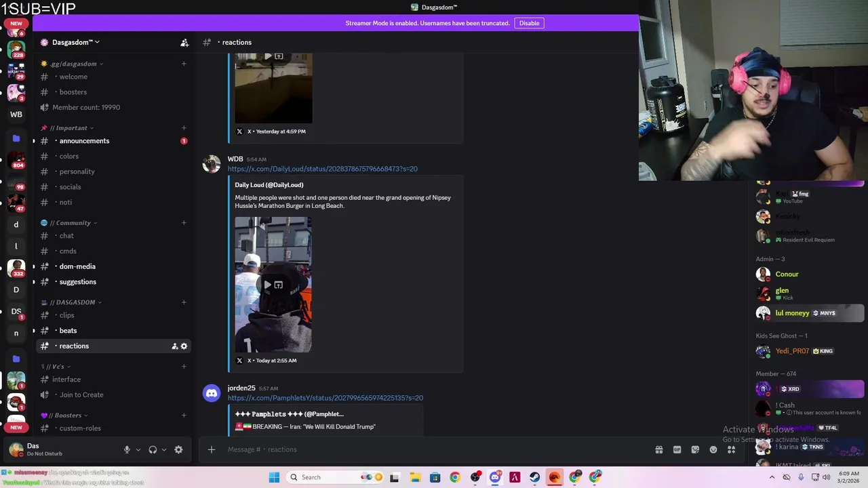
Task: Collapse the // Vc's category
Action: pos(56,367)
